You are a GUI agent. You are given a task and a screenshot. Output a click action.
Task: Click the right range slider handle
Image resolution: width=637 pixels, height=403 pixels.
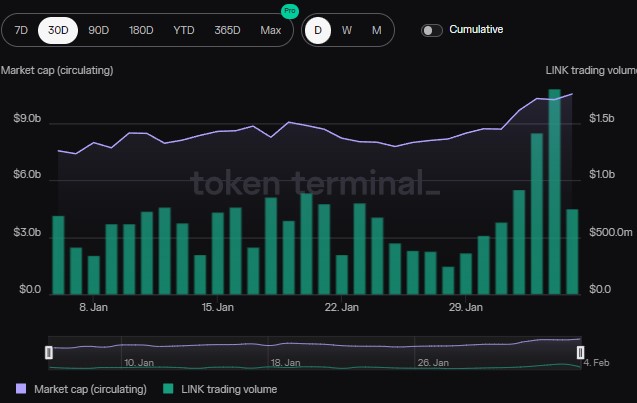pos(581,352)
